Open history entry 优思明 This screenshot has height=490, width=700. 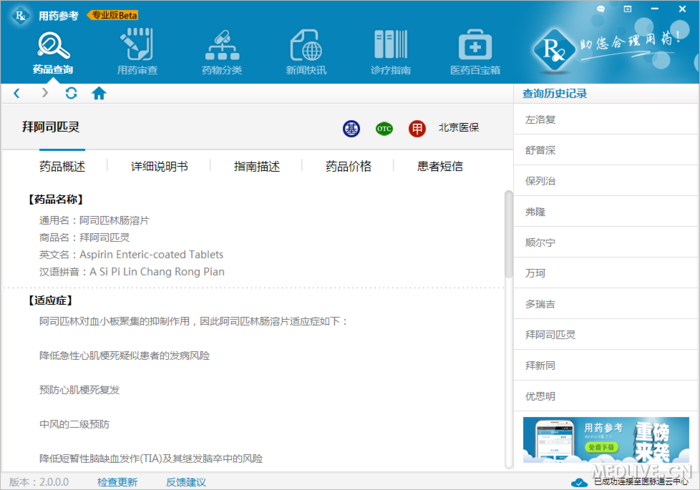606,396
